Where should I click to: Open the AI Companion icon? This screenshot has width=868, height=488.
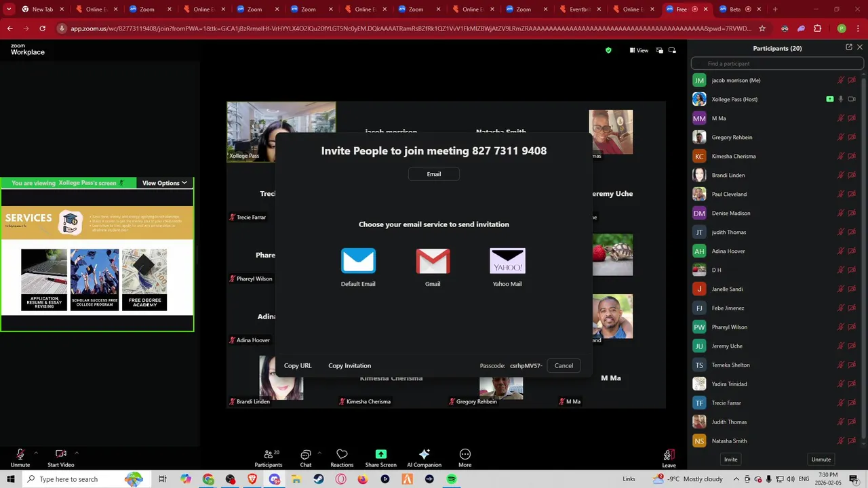[x=425, y=454]
